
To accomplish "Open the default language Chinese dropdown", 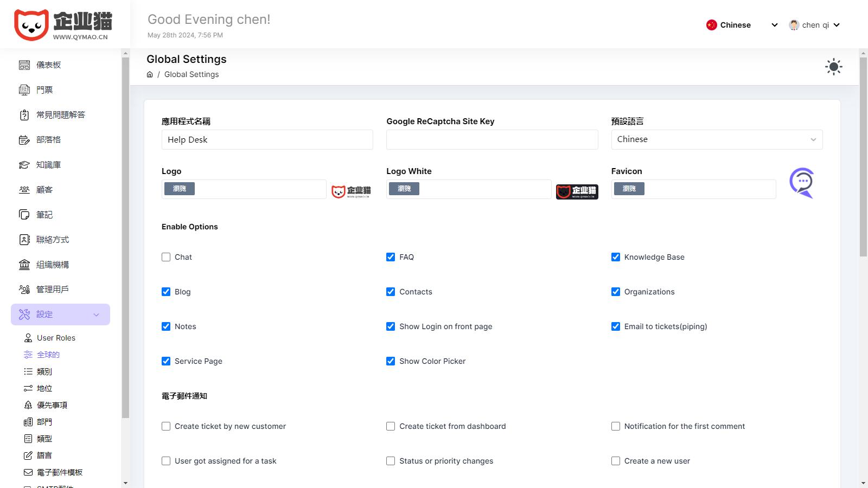I will pyautogui.click(x=716, y=139).
